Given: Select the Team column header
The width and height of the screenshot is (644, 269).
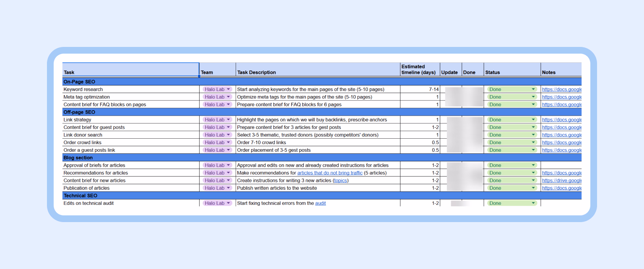Looking at the screenshot, I should [x=218, y=70].
